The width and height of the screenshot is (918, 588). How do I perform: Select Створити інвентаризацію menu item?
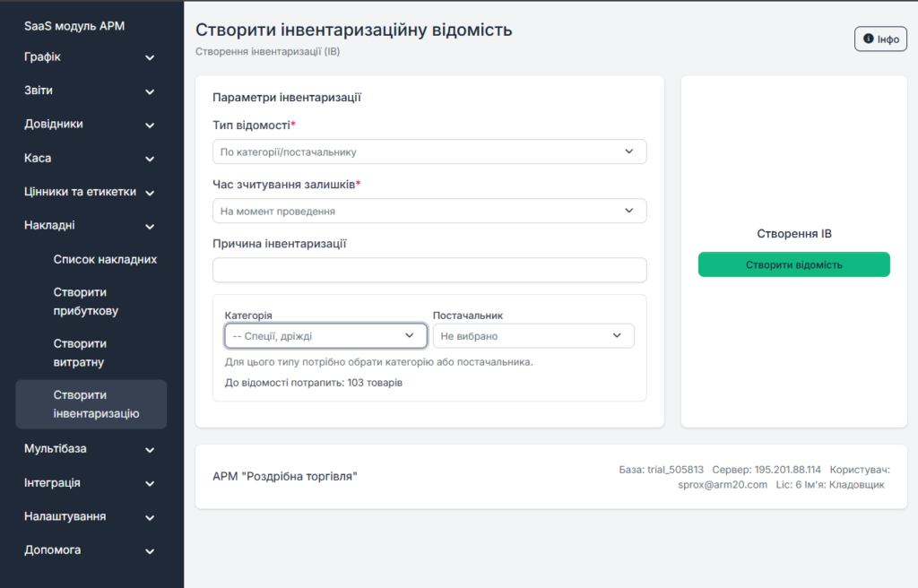[96, 404]
